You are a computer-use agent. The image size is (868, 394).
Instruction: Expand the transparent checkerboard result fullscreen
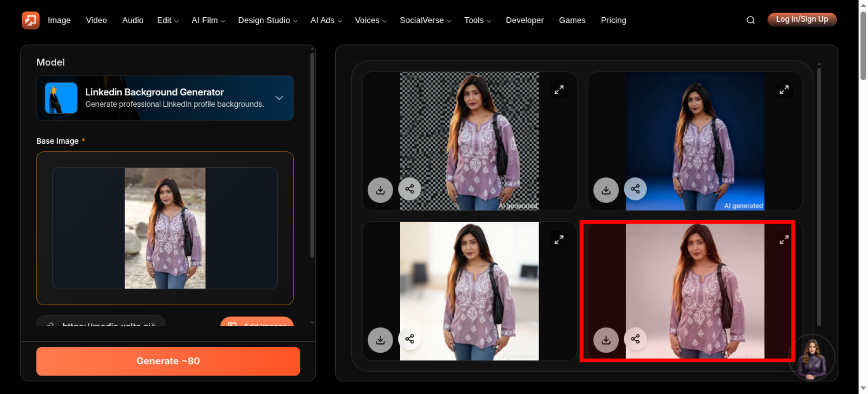559,89
